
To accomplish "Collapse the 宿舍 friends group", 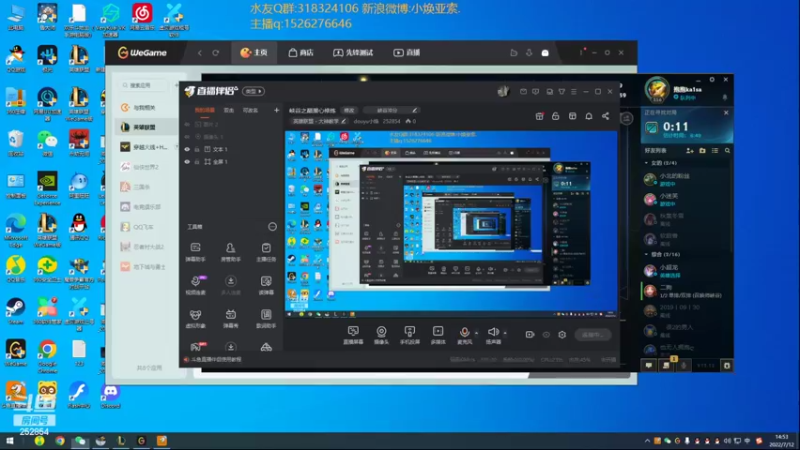I will pyautogui.click(x=646, y=254).
